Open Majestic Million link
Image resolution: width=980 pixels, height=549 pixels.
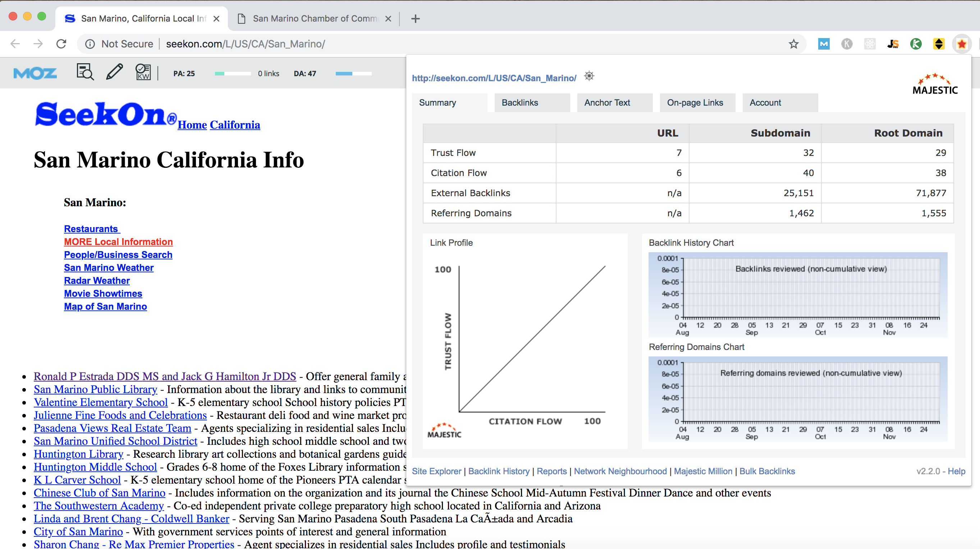tap(703, 471)
